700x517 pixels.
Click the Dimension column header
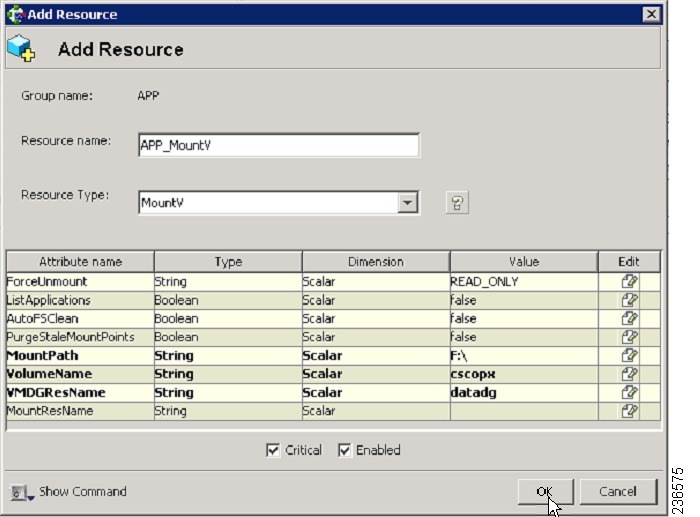point(376,262)
